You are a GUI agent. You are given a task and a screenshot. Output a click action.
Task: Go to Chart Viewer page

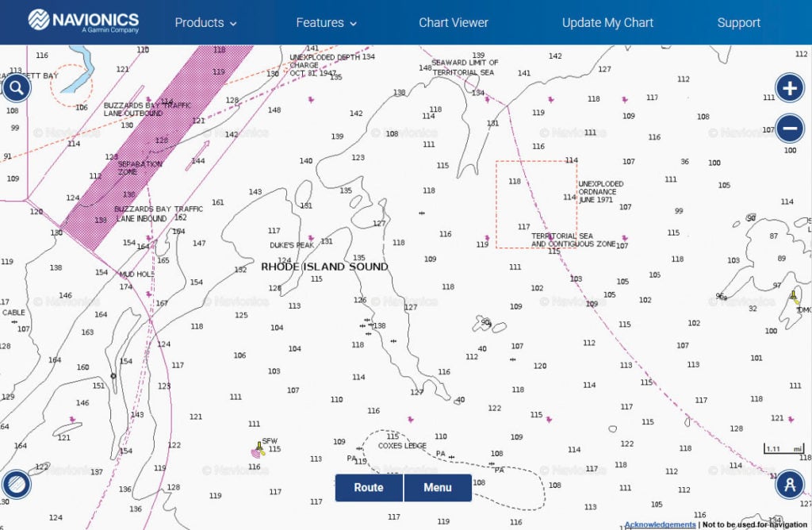454,23
